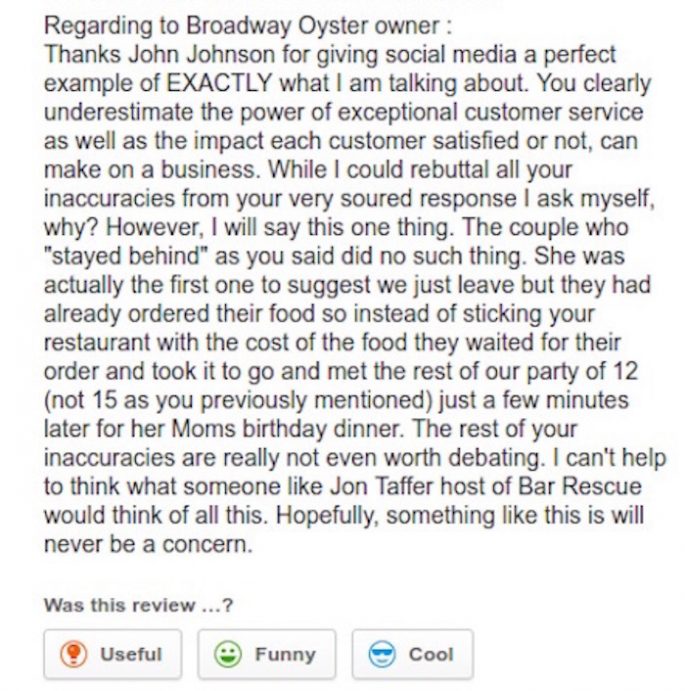The image size is (685, 691).
Task: Mark this review as Useful
Action: (112, 654)
